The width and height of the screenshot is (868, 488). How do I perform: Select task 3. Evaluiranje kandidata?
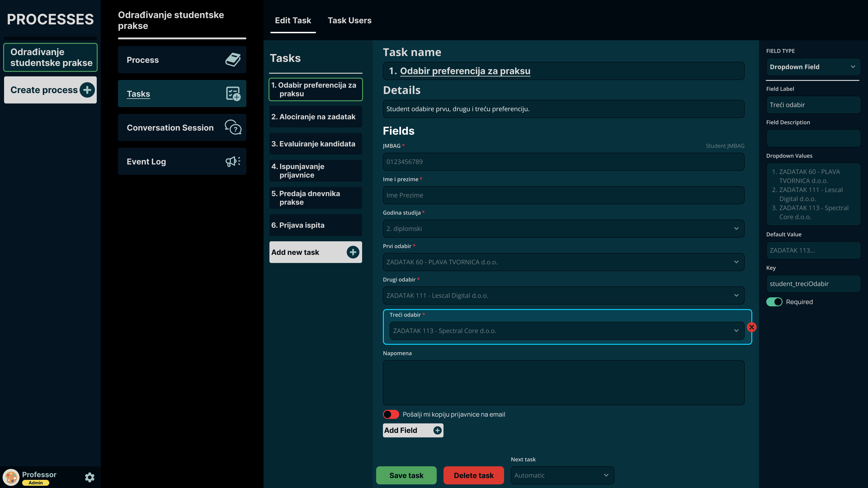[315, 144]
